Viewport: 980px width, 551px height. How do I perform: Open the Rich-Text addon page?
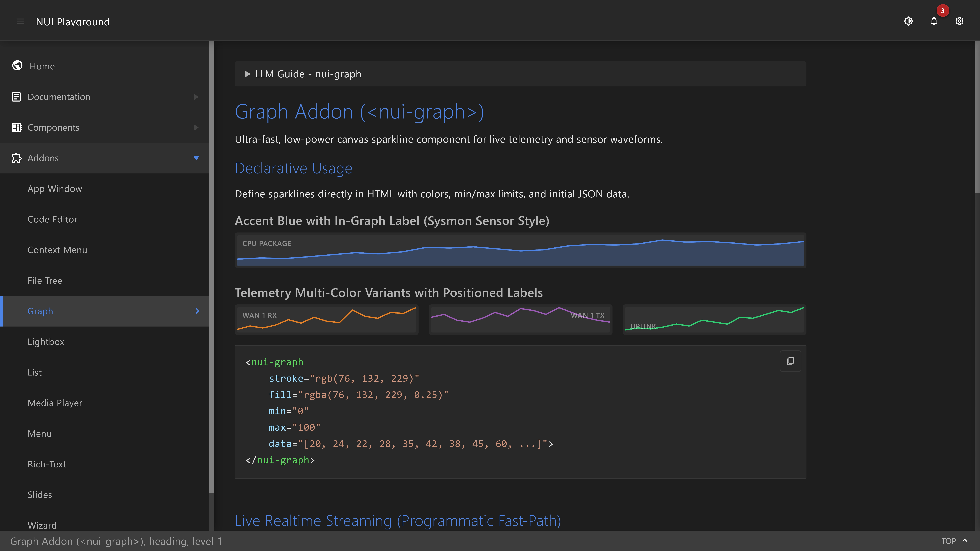coord(104,464)
